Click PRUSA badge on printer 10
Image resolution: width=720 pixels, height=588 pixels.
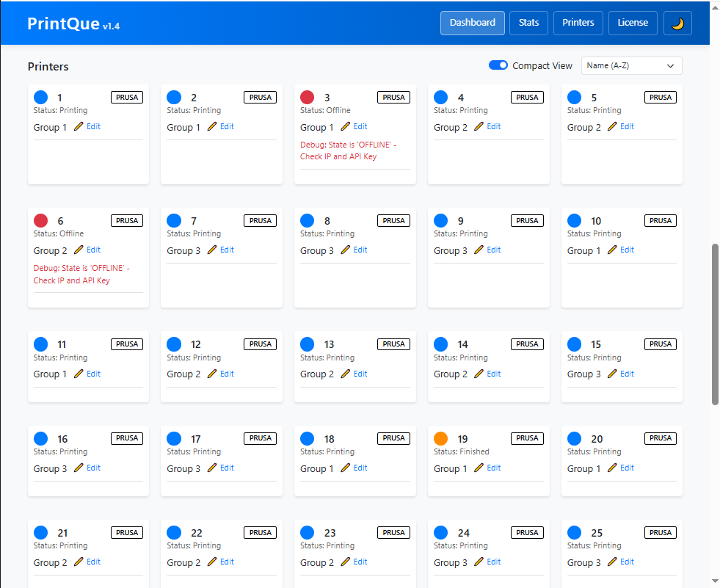pos(661,220)
